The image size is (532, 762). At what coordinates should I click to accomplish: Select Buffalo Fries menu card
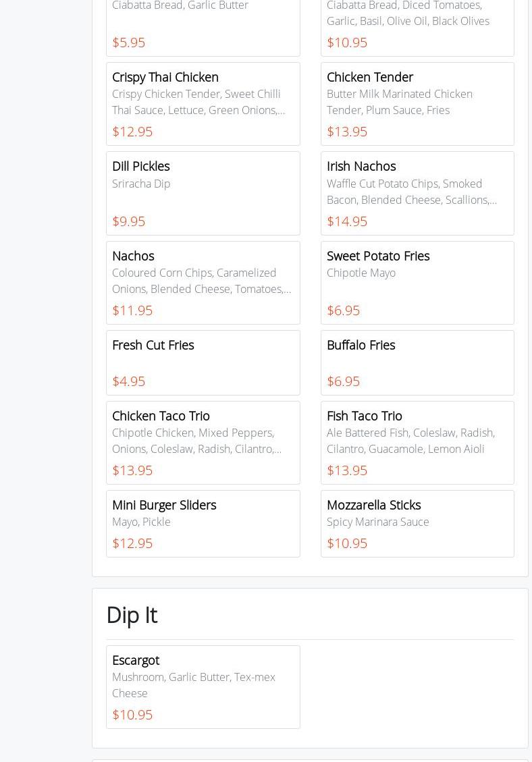coord(417,362)
